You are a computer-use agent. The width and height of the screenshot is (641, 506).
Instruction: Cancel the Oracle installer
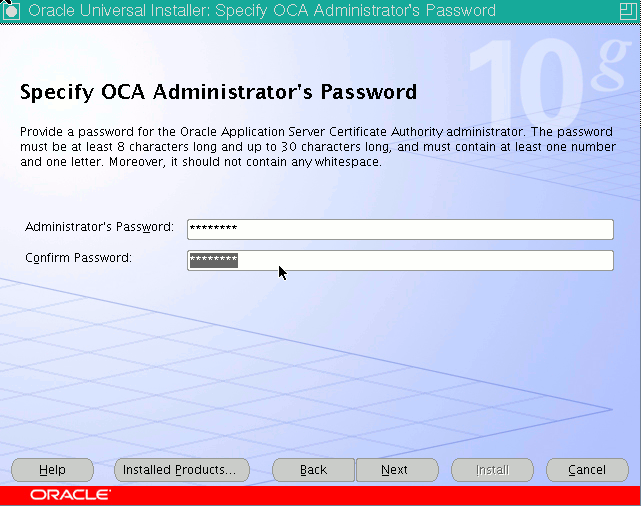pos(587,470)
